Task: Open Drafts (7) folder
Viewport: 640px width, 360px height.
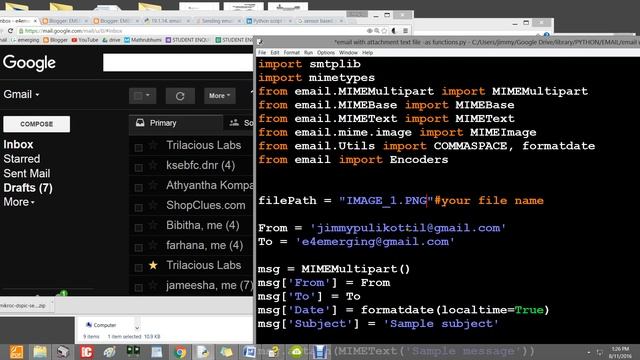Action: 28,188
